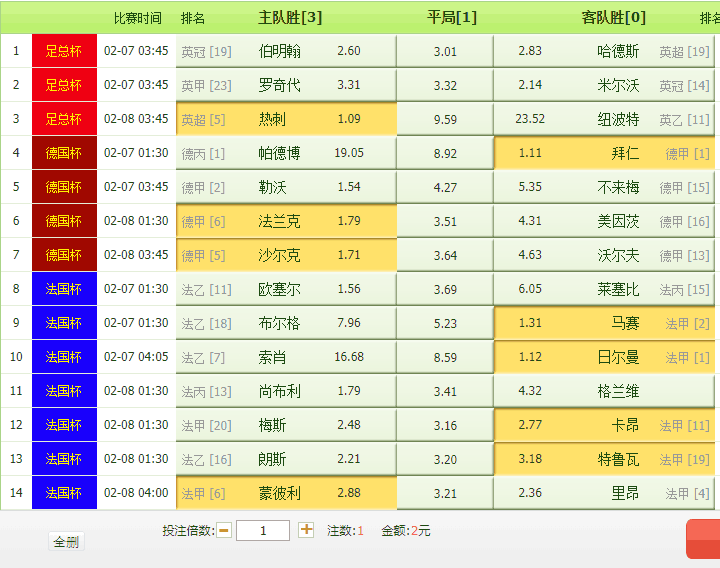Click the 比赛时间 column header
720x568 pixels.
(137, 18)
